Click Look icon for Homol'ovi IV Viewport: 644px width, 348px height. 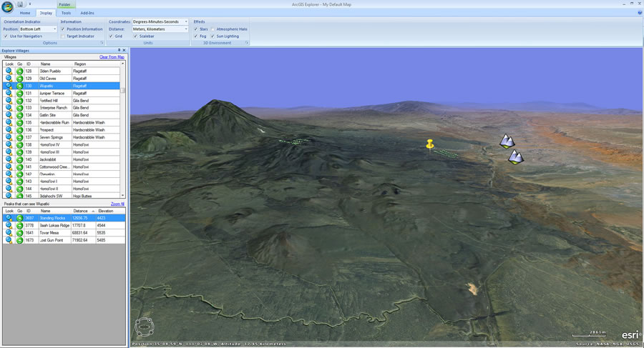click(x=9, y=145)
